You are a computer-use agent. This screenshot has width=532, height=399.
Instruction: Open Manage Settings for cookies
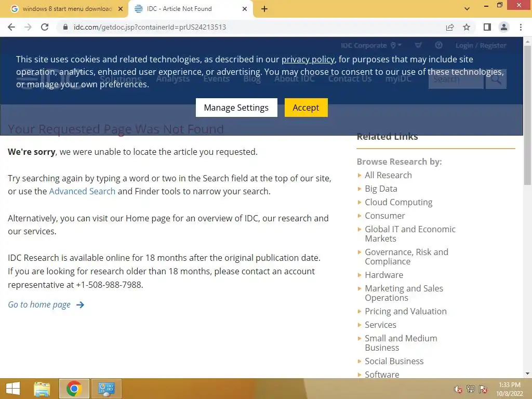click(236, 108)
